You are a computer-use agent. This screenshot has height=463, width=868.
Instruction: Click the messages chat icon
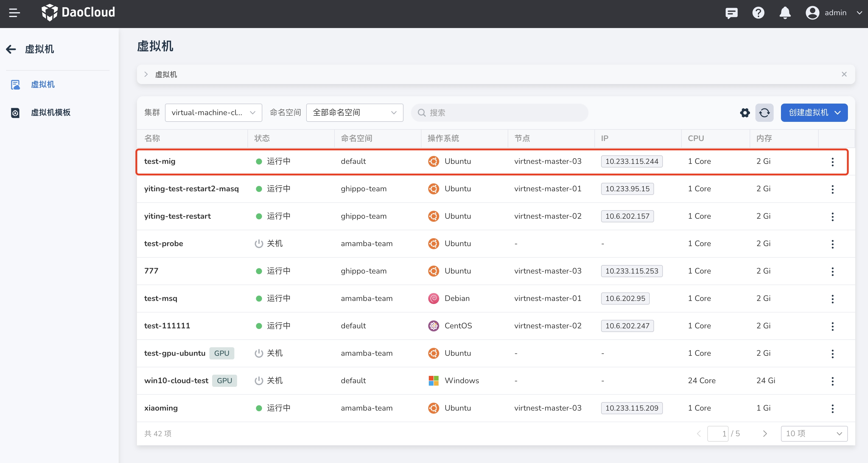(731, 13)
